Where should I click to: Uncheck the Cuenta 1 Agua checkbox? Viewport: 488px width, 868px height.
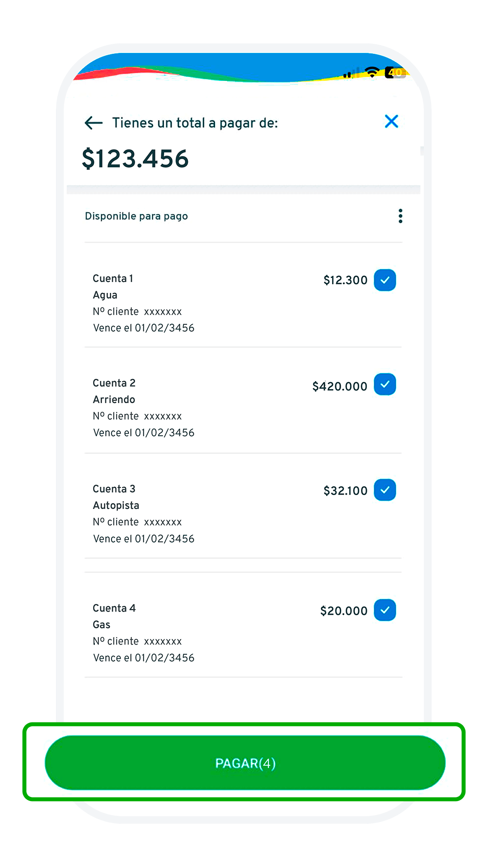[385, 280]
